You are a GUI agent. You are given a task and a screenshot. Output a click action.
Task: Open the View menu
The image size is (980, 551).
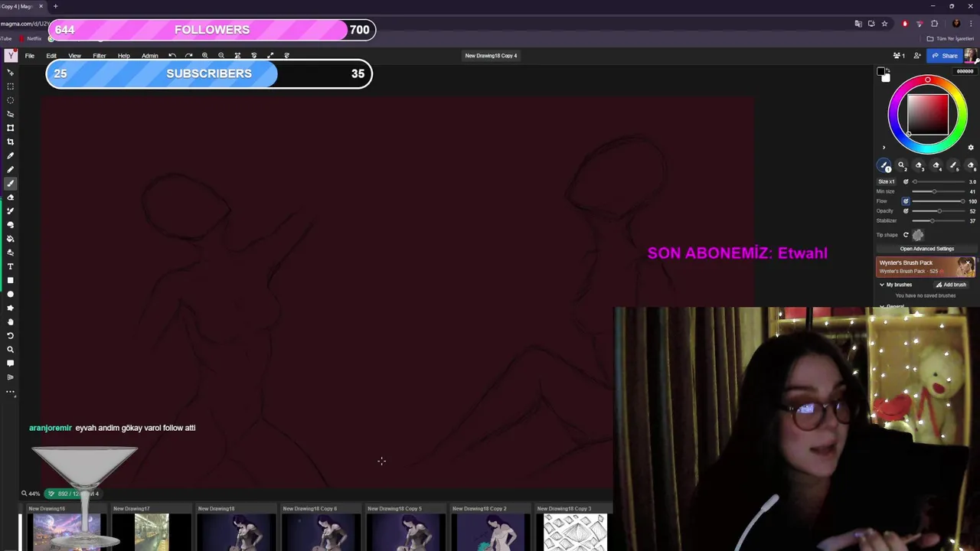click(74, 56)
